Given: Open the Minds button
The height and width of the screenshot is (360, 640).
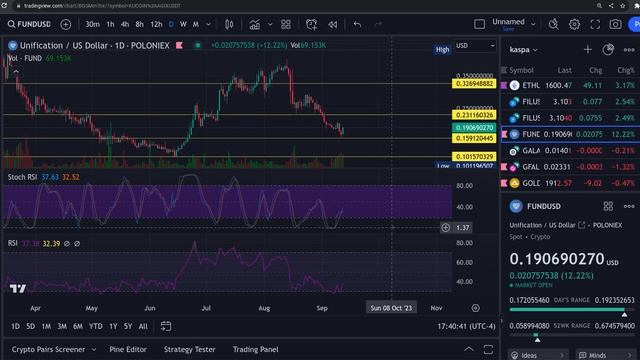Looking at the screenshot, I should pos(606,355).
